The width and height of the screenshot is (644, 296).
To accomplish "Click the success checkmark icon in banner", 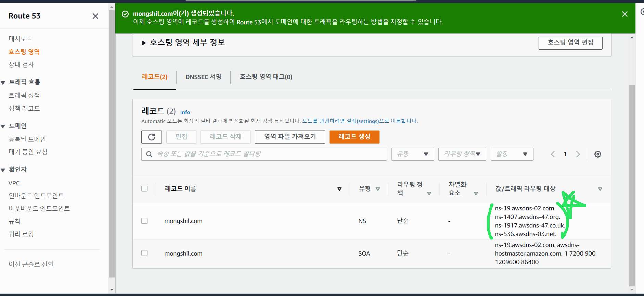I will pos(125,14).
